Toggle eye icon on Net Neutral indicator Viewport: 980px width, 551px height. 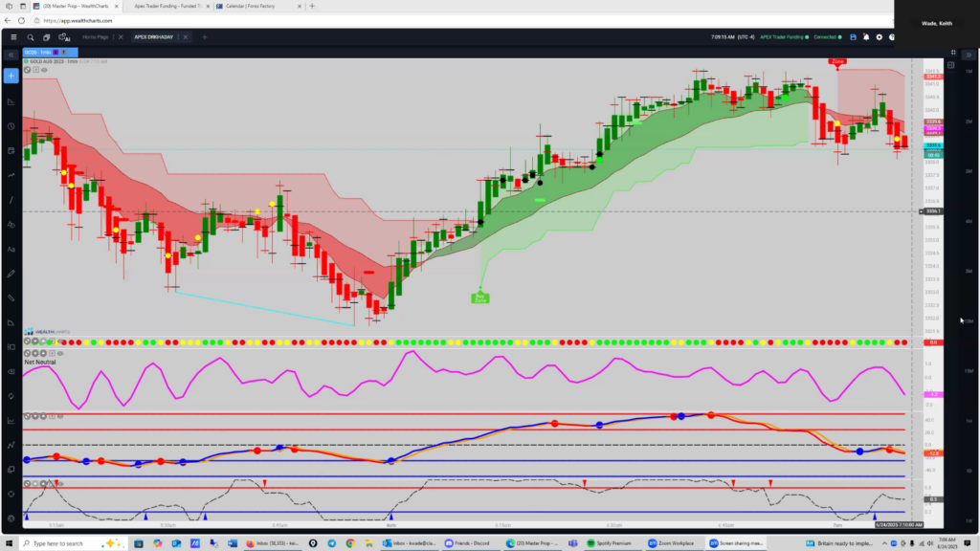pyautogui.click(x=60, y=354)
